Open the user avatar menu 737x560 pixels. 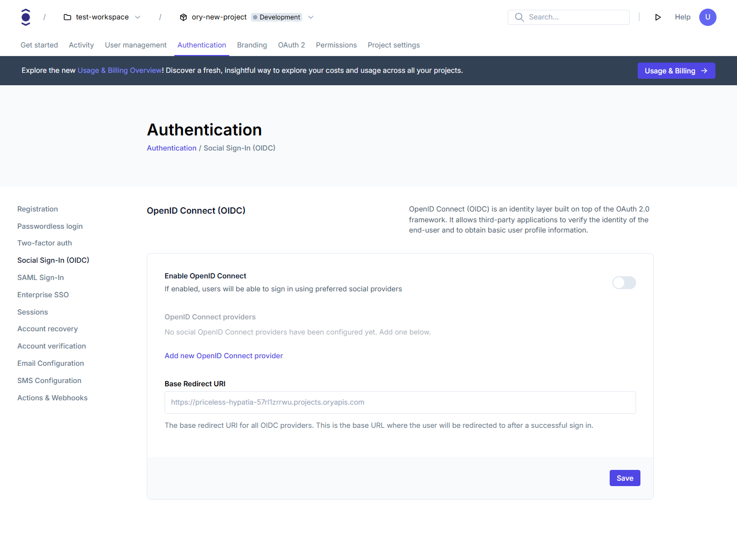pos(707,17)
